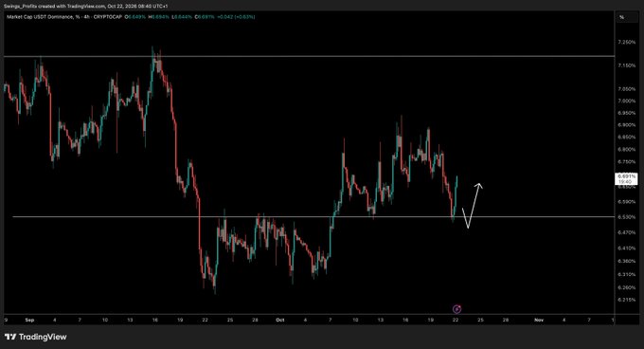
Task: Click the change value +0.042 (+0.63%)
Action: coord(236,17)
